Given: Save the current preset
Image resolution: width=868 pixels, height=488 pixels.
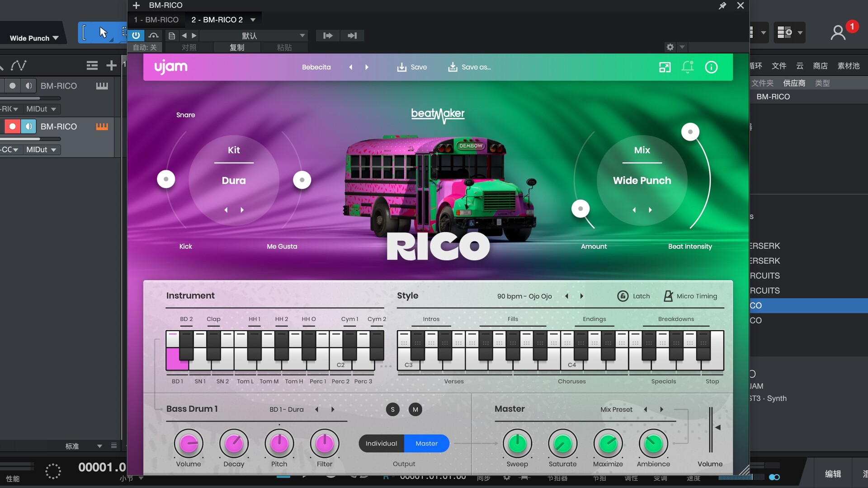Looking at the screenshot, I should [412, 67].
